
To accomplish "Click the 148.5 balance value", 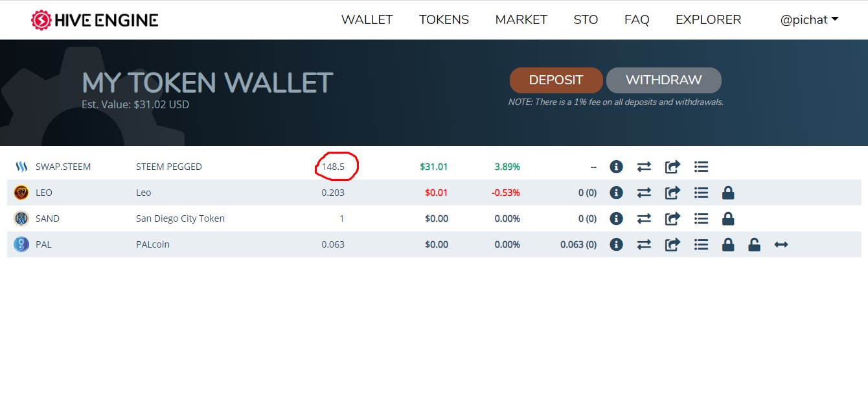I will (333, 167).
